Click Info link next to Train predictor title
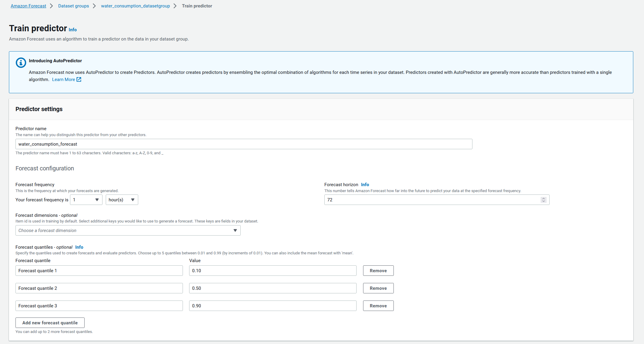Viewport: 644px width, 344px height. pyautogui.click(x=73, y=30)
